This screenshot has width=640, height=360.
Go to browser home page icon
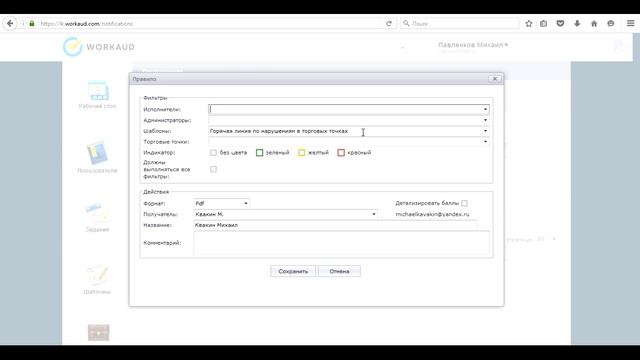point(594,24)
